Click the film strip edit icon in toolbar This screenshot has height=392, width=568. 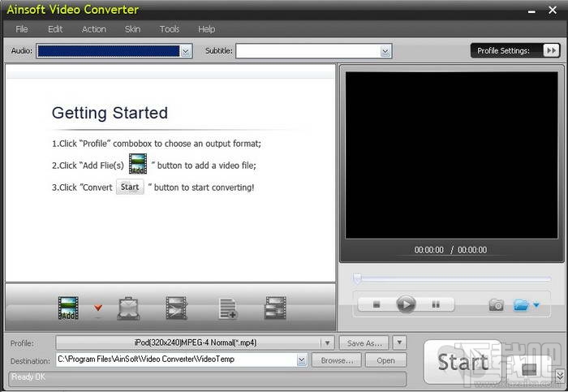point(176,308)
